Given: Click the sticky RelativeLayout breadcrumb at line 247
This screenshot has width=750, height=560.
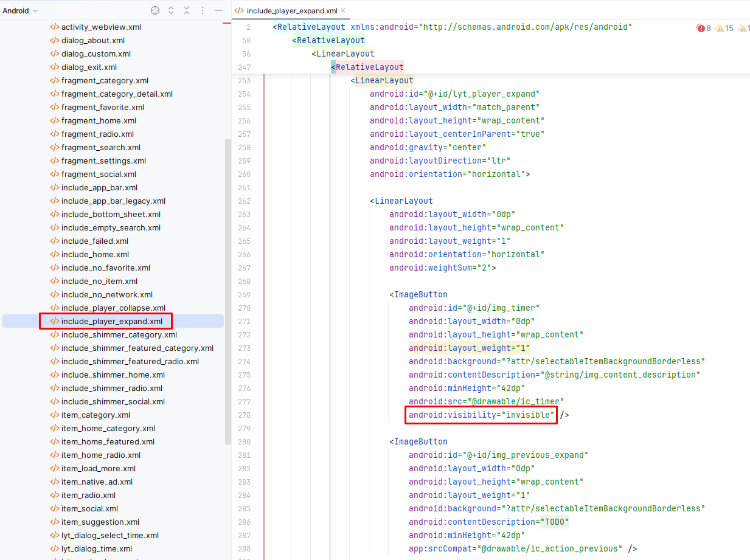Looking at the screenshot, I should click(x=369, y=67).
